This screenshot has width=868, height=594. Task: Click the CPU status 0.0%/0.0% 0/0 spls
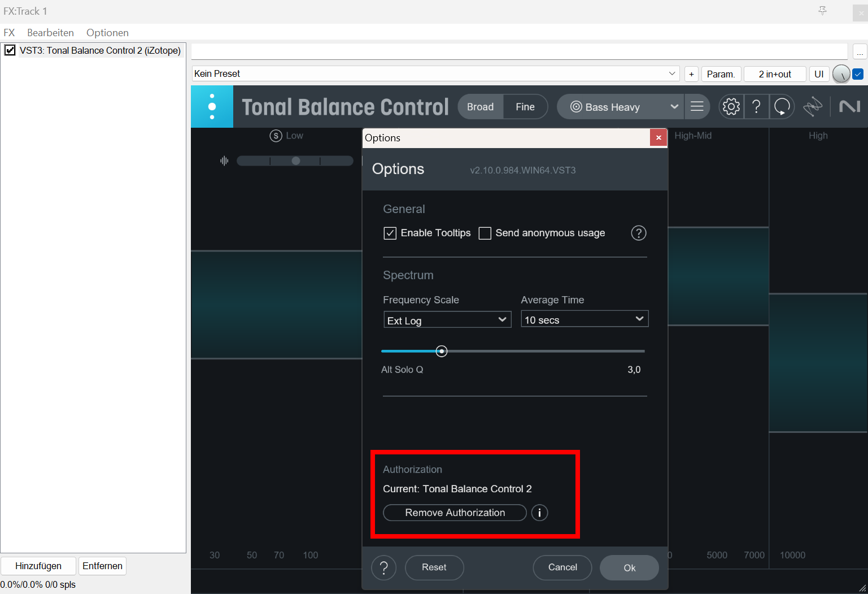coord(38,584)
